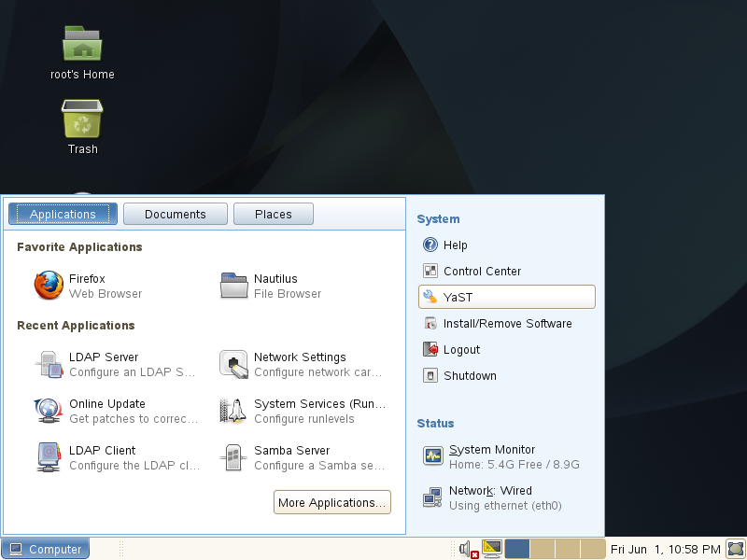Choose the Shutdown entry
Viewport: 747px width, 560px height.
[507, 375]
